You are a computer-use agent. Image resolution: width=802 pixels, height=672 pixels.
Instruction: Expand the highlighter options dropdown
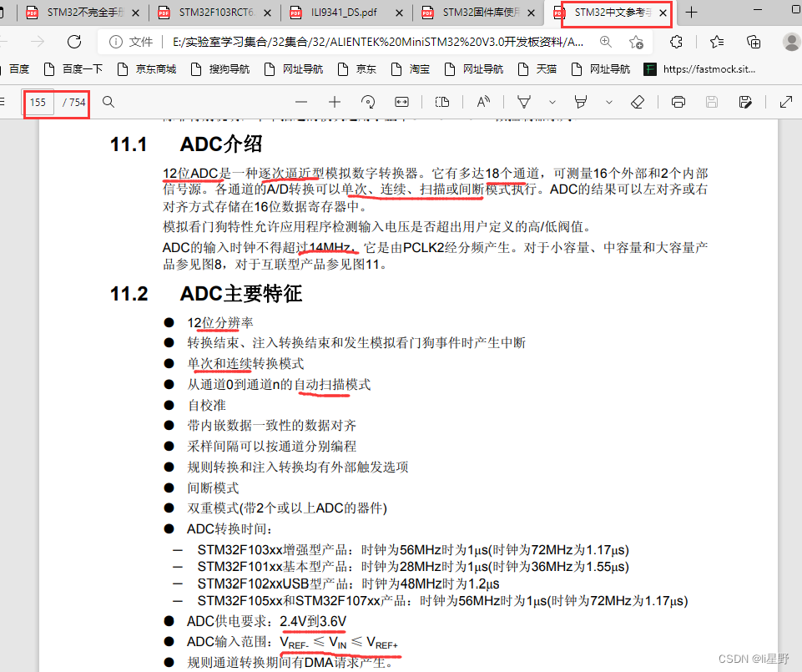coord(609,103)
